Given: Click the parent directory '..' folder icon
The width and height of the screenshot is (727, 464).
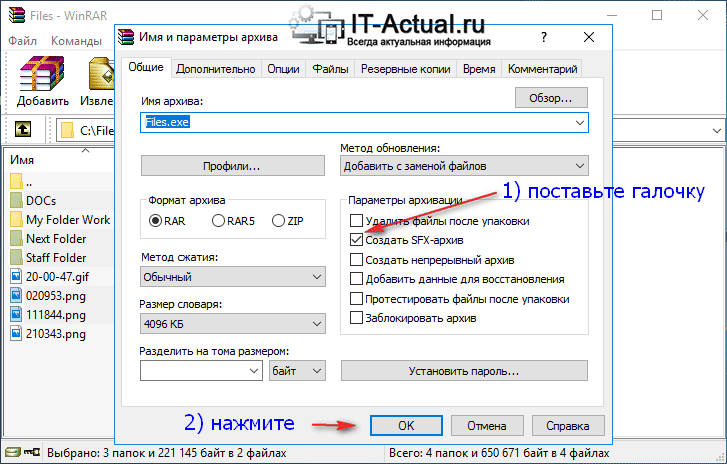Looking at the screenshot, I should (16, 181).
